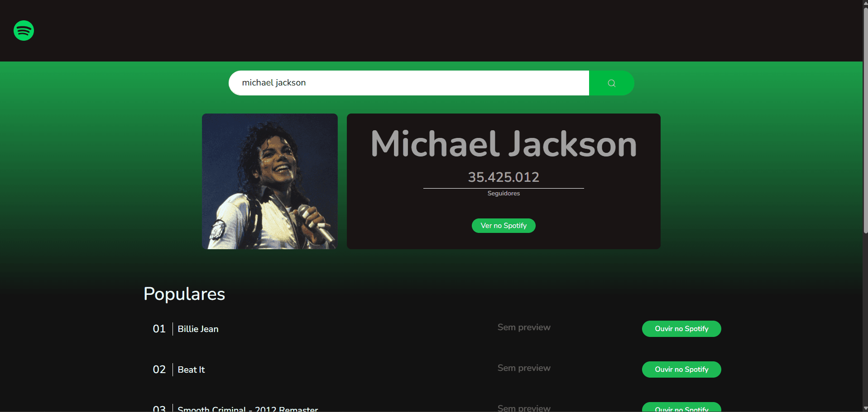This screenshot has width=868, height=412.
Task: Click the scrollbar down arrow
Action: point(864,409)
